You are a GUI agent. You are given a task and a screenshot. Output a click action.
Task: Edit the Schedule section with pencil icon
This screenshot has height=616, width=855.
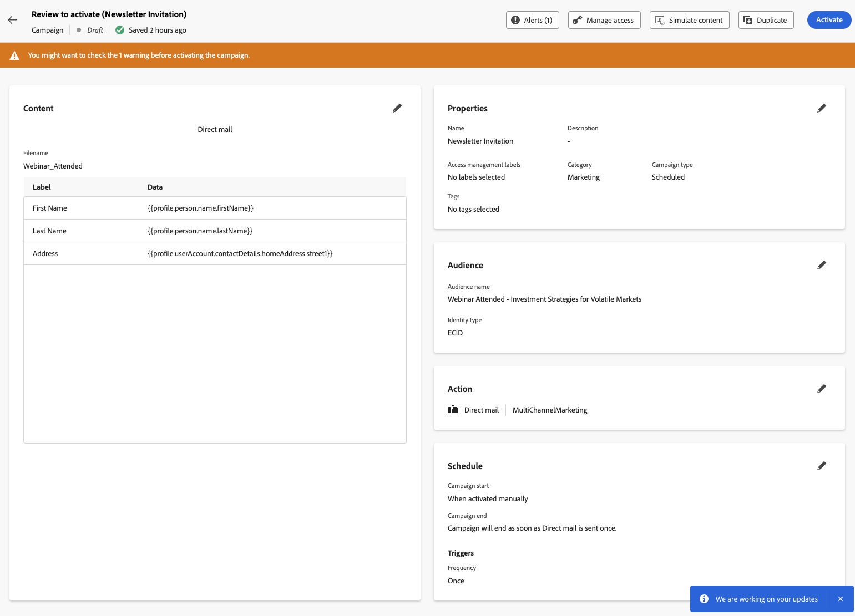click(822, 466)
